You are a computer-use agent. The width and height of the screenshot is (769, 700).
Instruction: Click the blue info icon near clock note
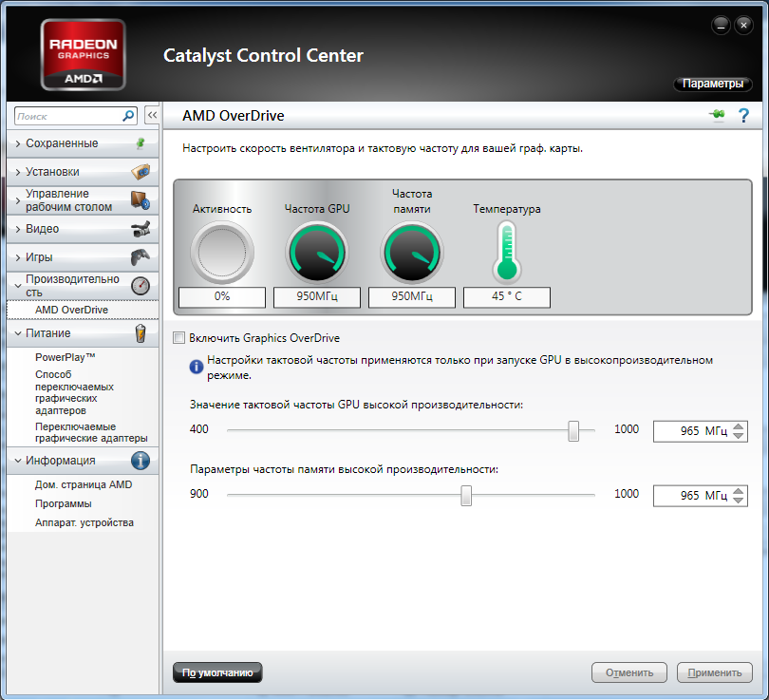coord(197,367)
